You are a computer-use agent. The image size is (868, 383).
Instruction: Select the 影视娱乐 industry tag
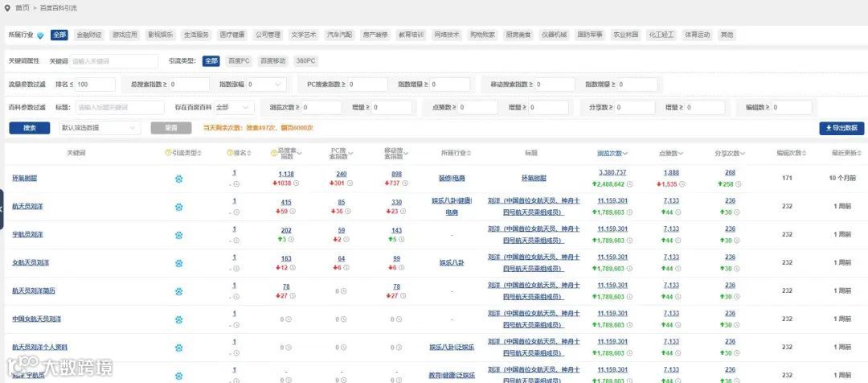(161, 35)
